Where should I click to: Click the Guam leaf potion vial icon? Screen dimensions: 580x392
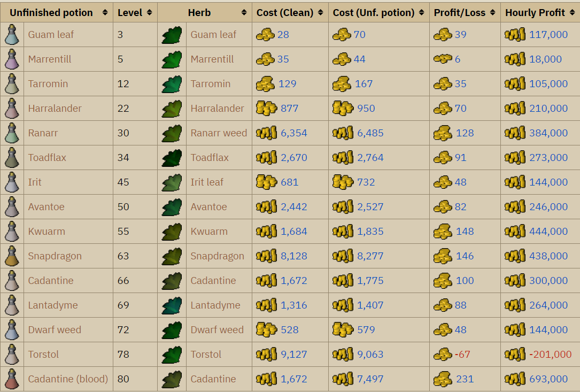(x=12, y=34)
